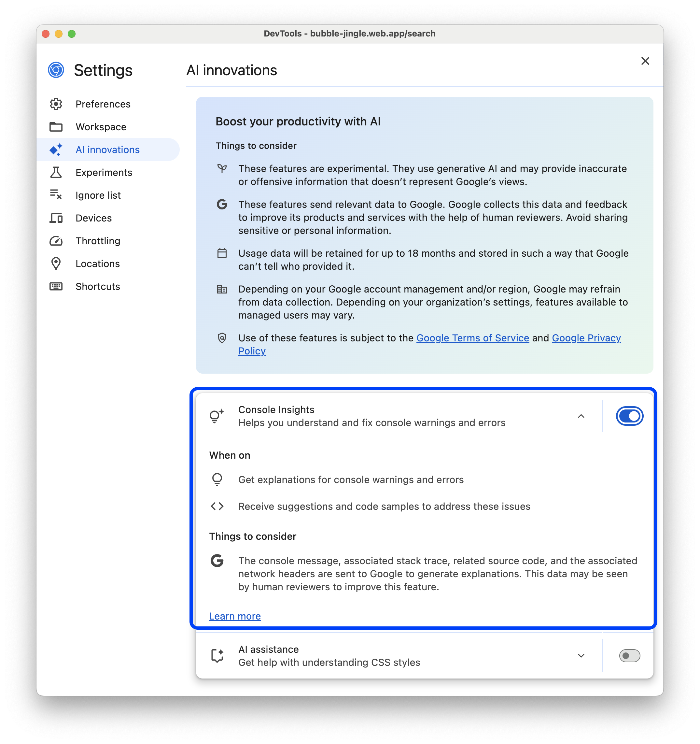This screenshot has width=700, height=744.
Task: Select AI innovations from settings menu
Action: click(x=107, y=149)
